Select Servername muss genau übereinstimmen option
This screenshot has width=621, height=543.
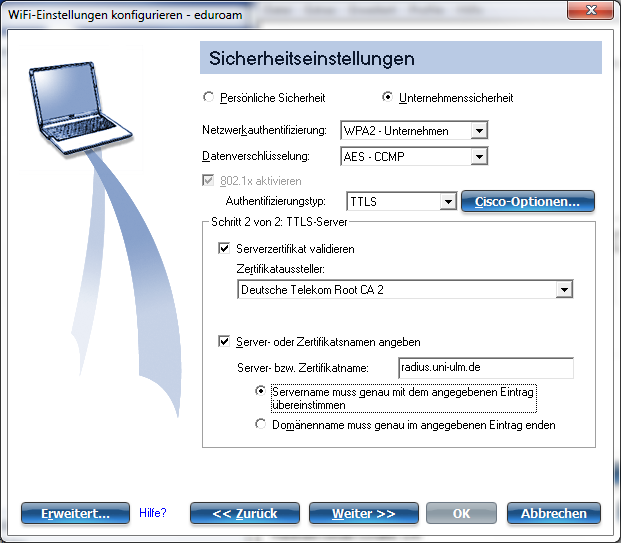pos(261,392)
